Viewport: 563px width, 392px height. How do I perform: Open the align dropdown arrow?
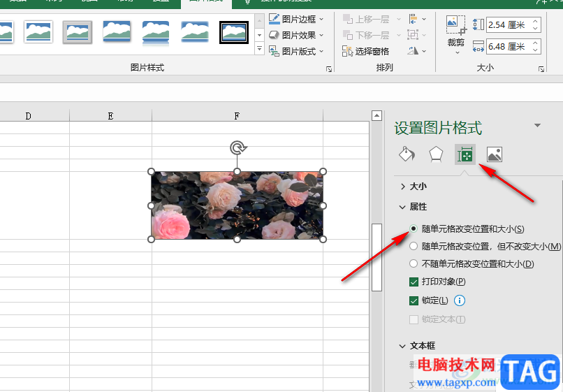coord(425,19)
